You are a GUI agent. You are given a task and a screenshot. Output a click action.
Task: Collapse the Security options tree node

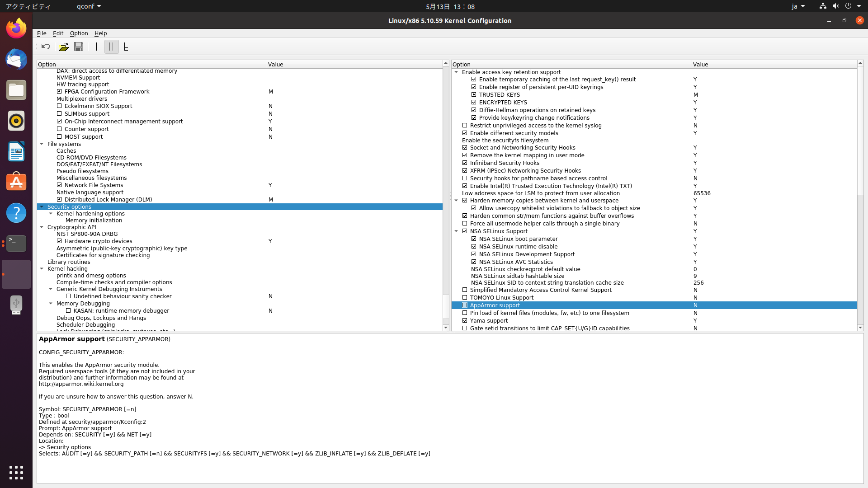(42, 207)
